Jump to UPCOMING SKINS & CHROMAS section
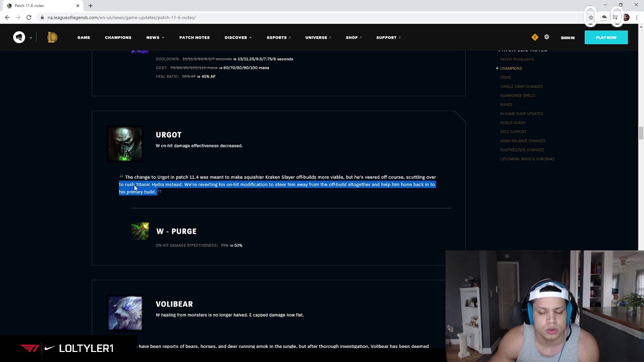This screenshot has width=644, height=362. tap(527, 159)
